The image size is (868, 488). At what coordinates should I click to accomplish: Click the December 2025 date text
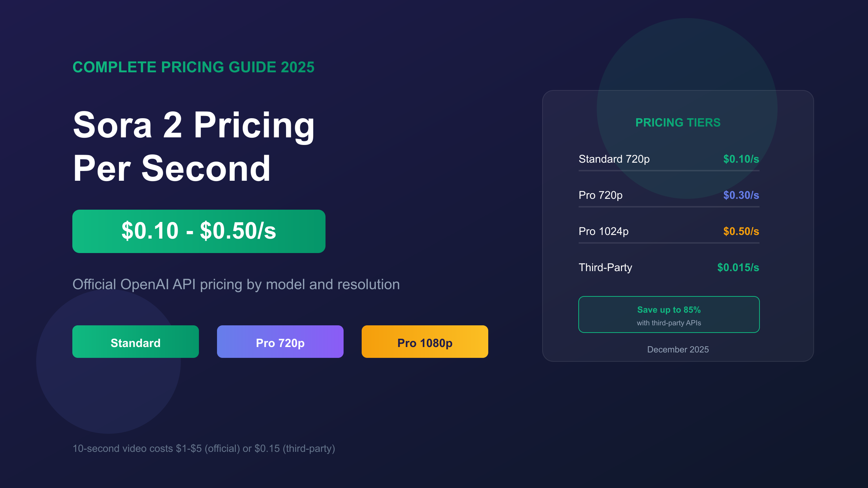tap(678, 350)
